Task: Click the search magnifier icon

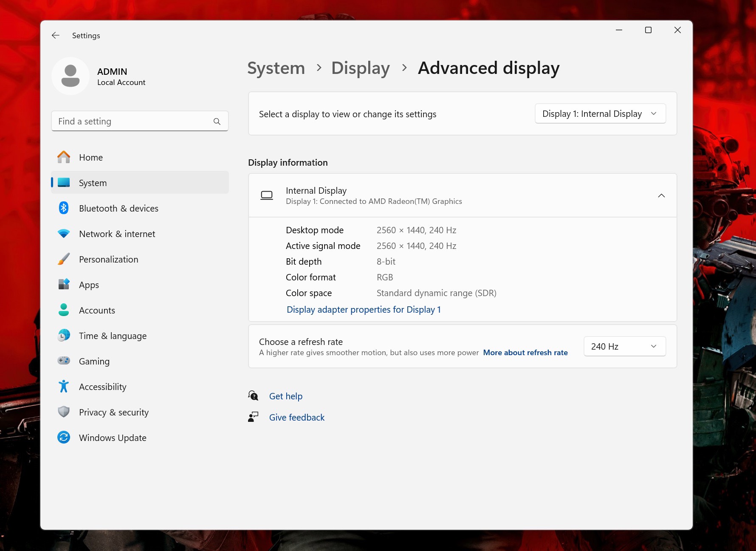Action: coord(217,122)
